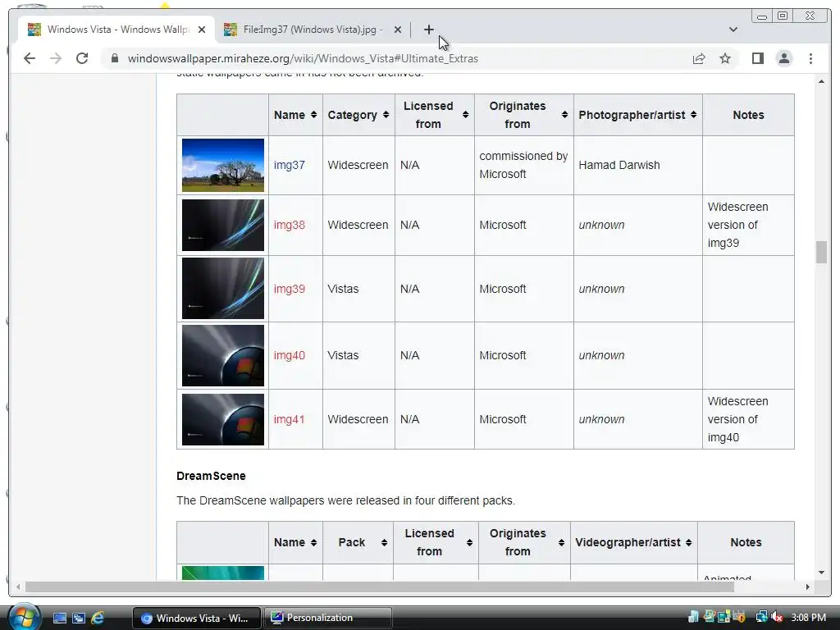840x630 pixels.
Task: Click the horizontal scrollbar thumb
Action: tap(379, 587)
